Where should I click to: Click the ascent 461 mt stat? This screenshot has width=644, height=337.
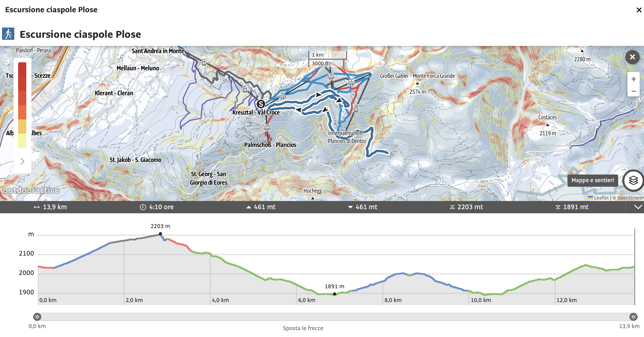pyautogui.click(x=261, y=207)
